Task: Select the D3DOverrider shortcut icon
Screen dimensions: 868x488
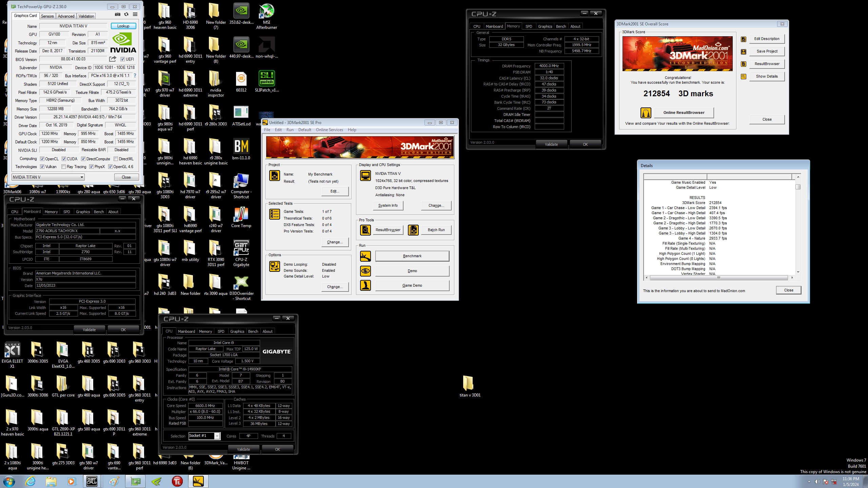Action: click(241, 287)
